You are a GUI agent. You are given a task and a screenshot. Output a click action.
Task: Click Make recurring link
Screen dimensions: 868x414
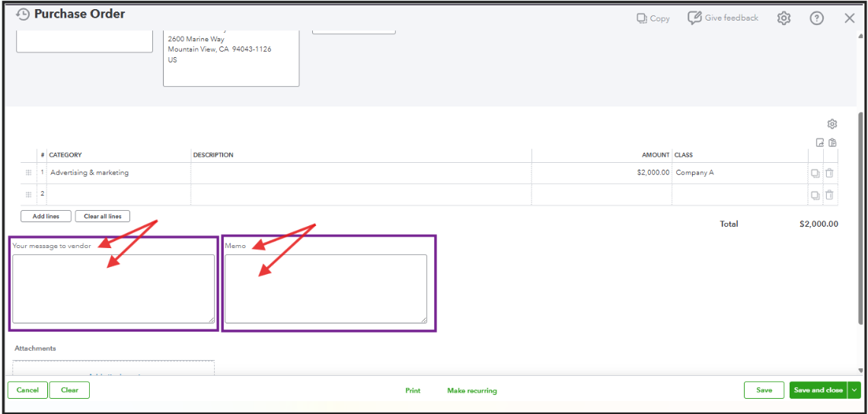pos(472,390)
